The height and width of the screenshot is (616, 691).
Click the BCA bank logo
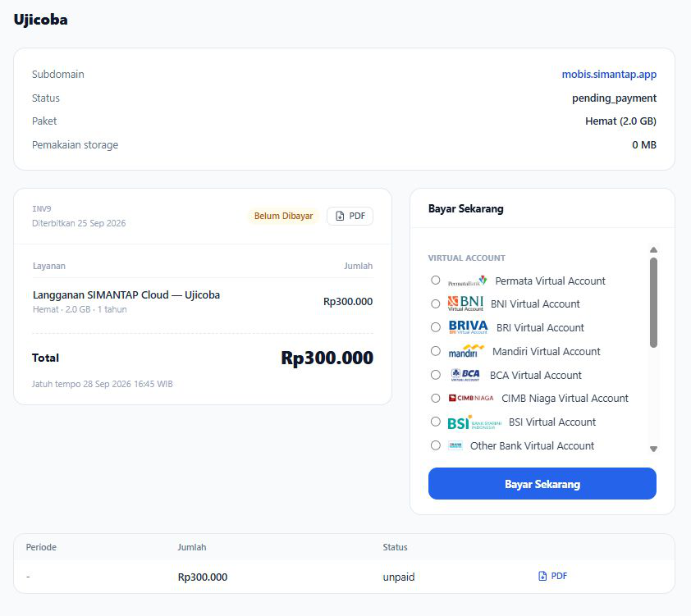465,375
